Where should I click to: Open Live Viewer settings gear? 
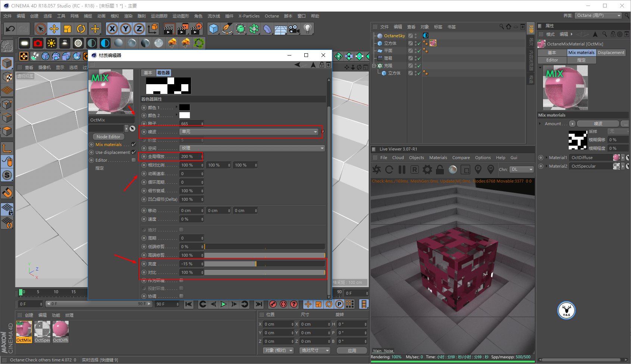tap(427, 170)
